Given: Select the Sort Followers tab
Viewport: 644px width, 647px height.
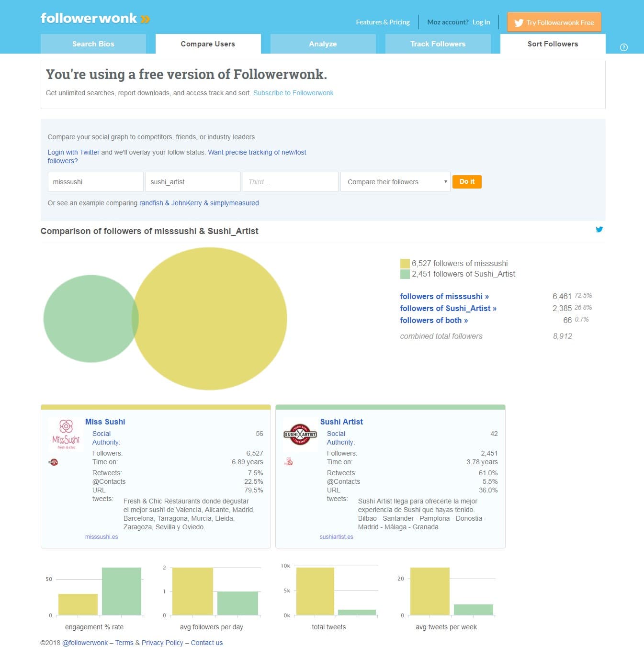Looking at the screenshot, I should coord(553,44).
